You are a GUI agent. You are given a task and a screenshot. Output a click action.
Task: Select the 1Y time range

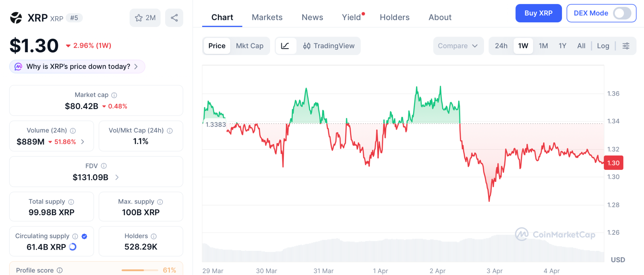[x=562, y=46]
